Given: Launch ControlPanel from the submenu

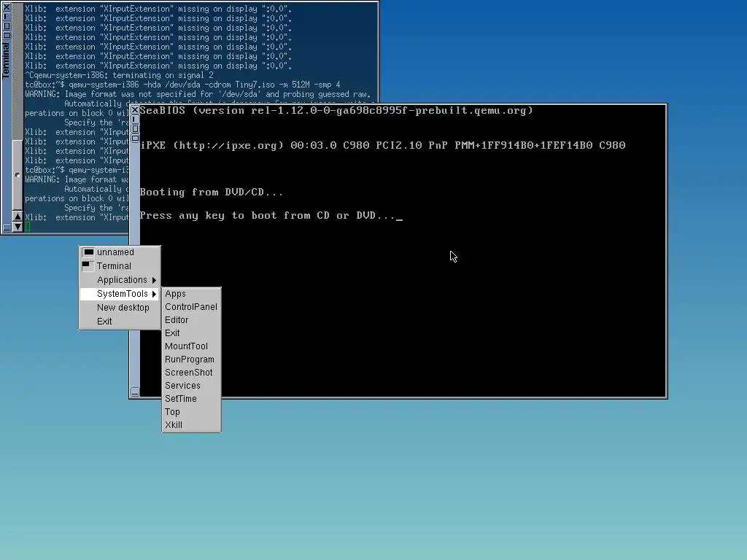Looking at the screenshot, I should click(x=192, y=307).
